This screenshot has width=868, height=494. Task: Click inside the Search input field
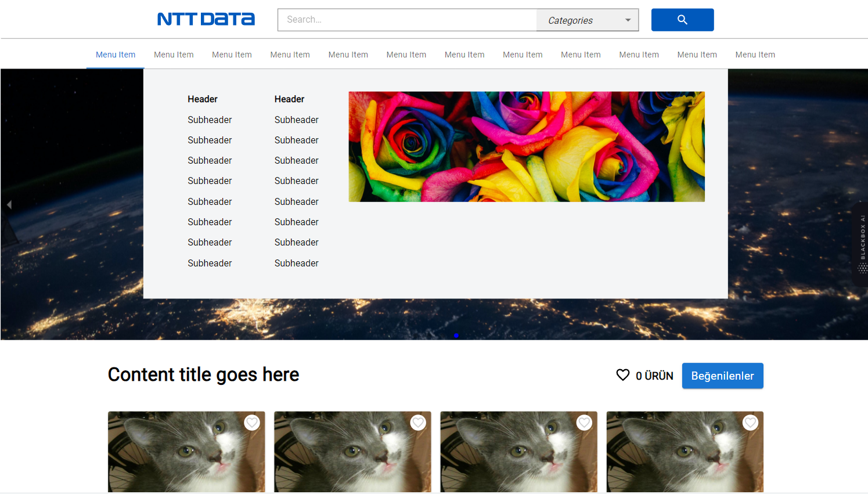pyautogui.click(x=406, y=19)
